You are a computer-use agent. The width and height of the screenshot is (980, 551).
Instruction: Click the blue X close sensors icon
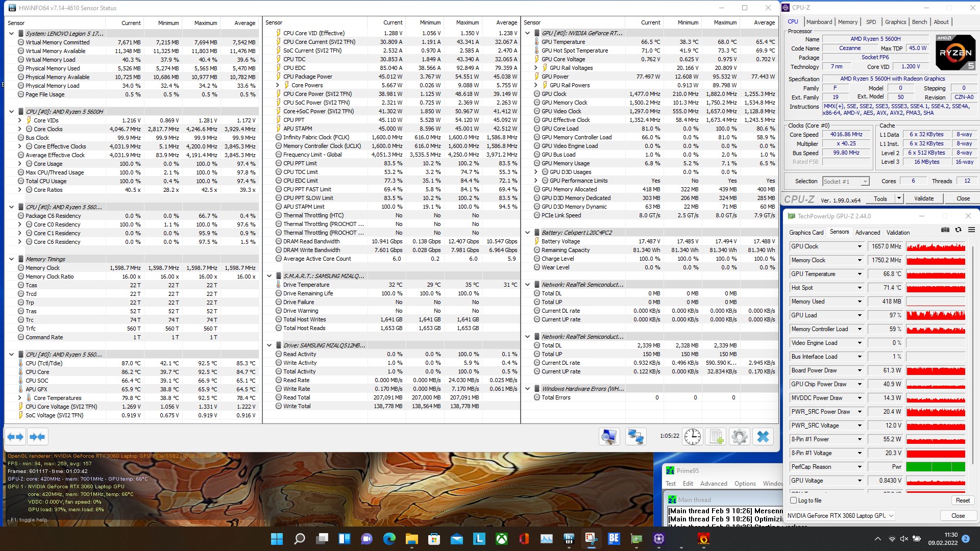[763, 437]
